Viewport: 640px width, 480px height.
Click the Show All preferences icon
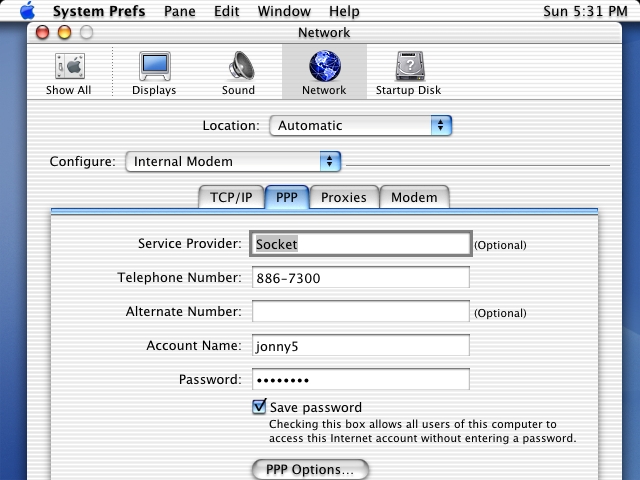click(x=69, y=73)
